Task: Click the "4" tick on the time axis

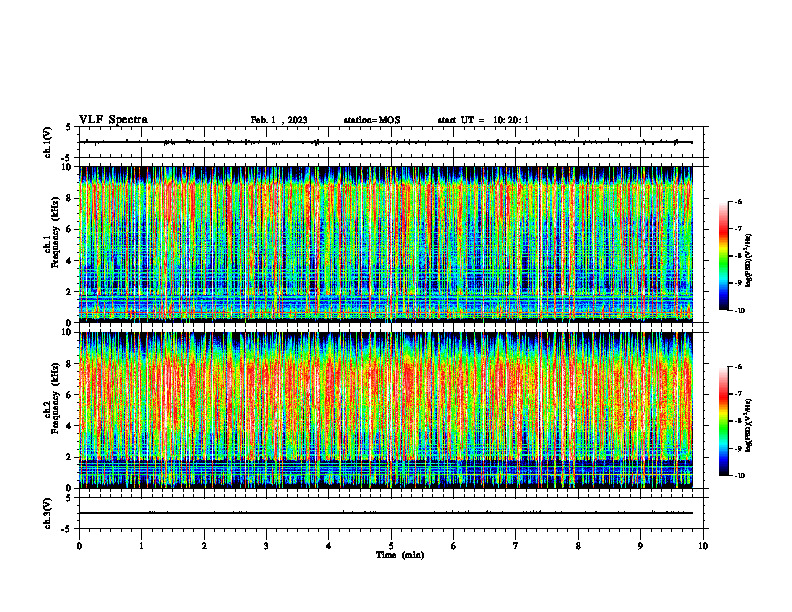Action: [x=329, y=546]
